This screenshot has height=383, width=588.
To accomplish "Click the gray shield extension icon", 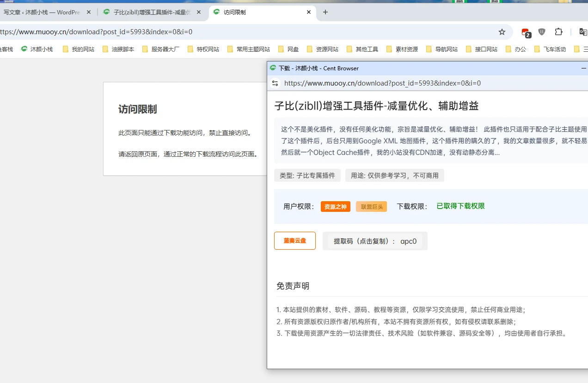I will (x=542, y=32).
